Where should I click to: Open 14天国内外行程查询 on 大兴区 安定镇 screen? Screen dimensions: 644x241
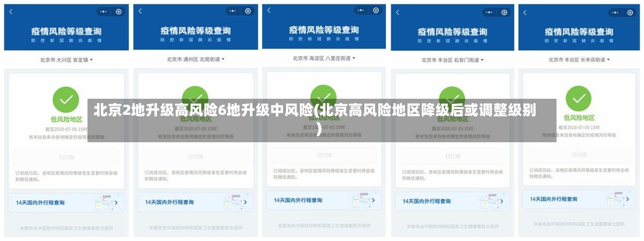67,202
